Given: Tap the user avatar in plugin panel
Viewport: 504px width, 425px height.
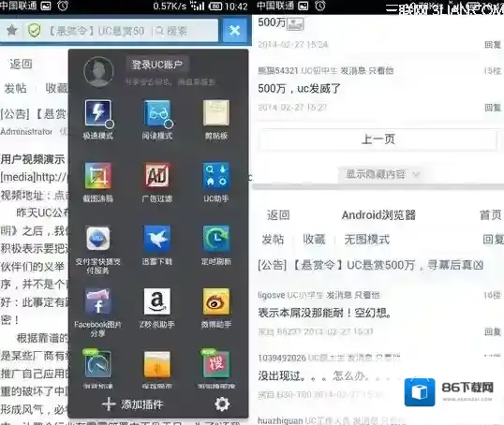Looking at the screenshot, I should click(98, 72).
